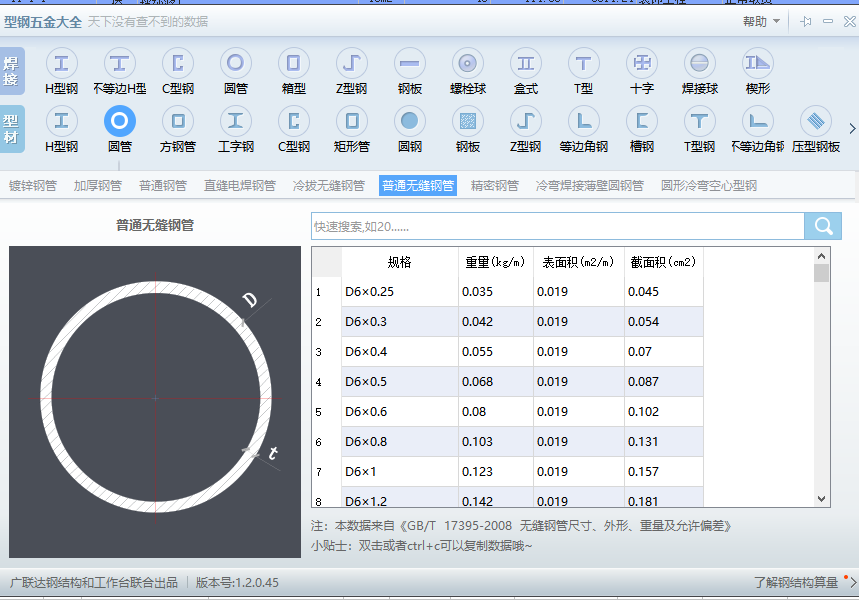Choose profile 钢板 icon in second row
The height and width of the screenshot is (608, 859).
coord(467,122)
